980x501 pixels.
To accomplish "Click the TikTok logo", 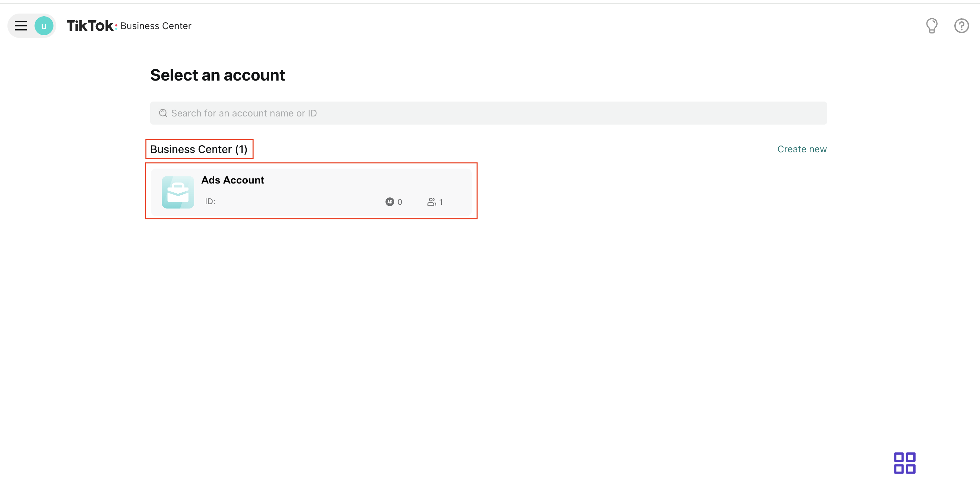I will coord(92,26).
